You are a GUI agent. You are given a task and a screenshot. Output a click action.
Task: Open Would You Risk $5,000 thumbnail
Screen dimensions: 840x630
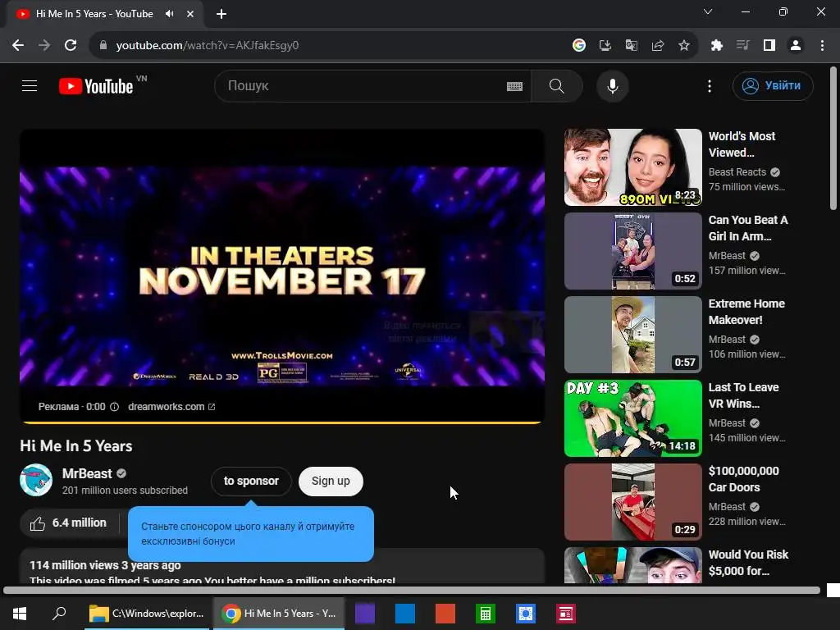[633, 565]
